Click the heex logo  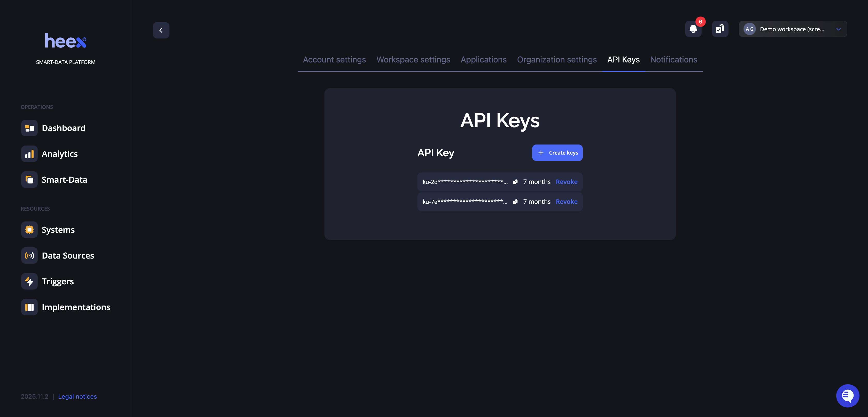coord(66,41)
